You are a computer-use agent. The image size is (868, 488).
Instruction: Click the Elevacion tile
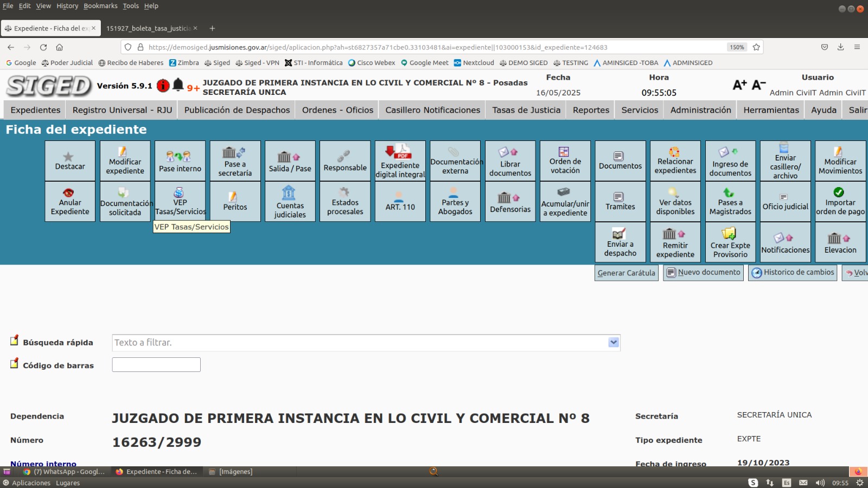(x=840, y=242)
